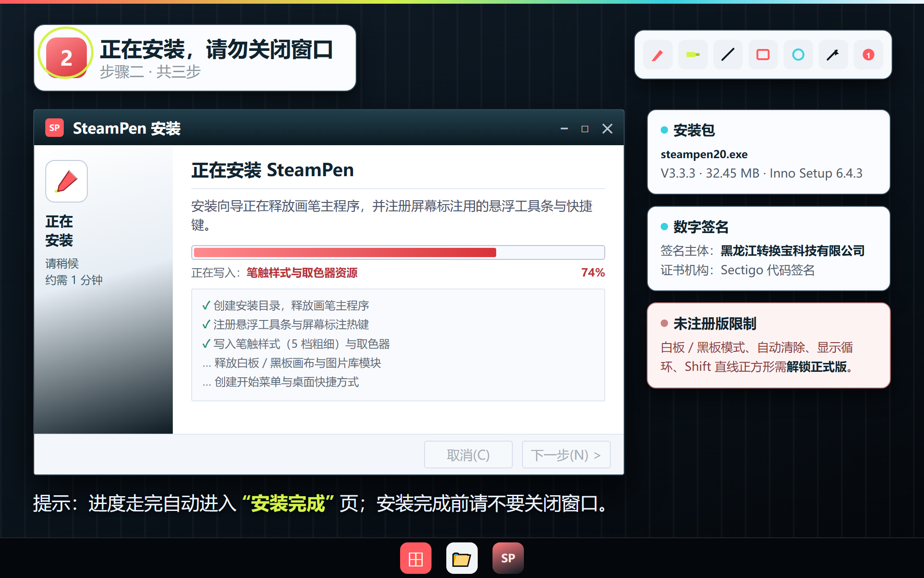The width and height of the screenshot is (924, 578).
Task: Click the 写入笔触样式（5 档粗细）与取色器 log line
Action: pos(296,344)
